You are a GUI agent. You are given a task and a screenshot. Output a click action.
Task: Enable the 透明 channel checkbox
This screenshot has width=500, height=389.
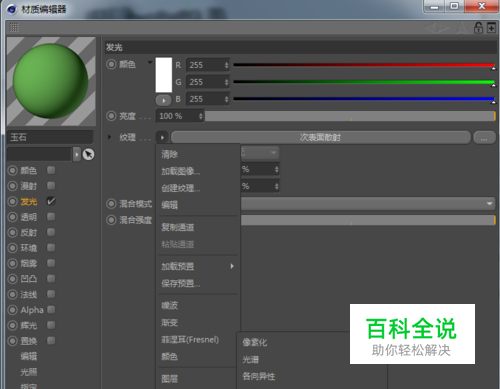pos(51,217)
